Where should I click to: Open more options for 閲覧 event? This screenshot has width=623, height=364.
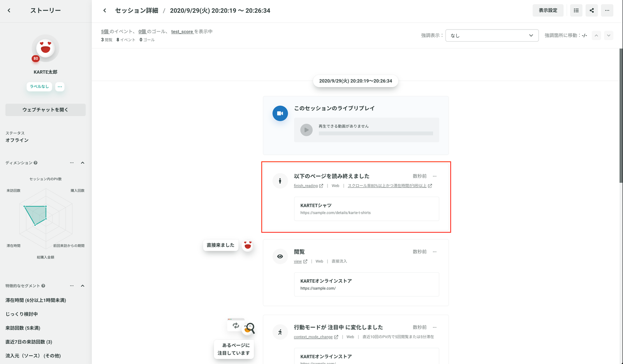435,252
